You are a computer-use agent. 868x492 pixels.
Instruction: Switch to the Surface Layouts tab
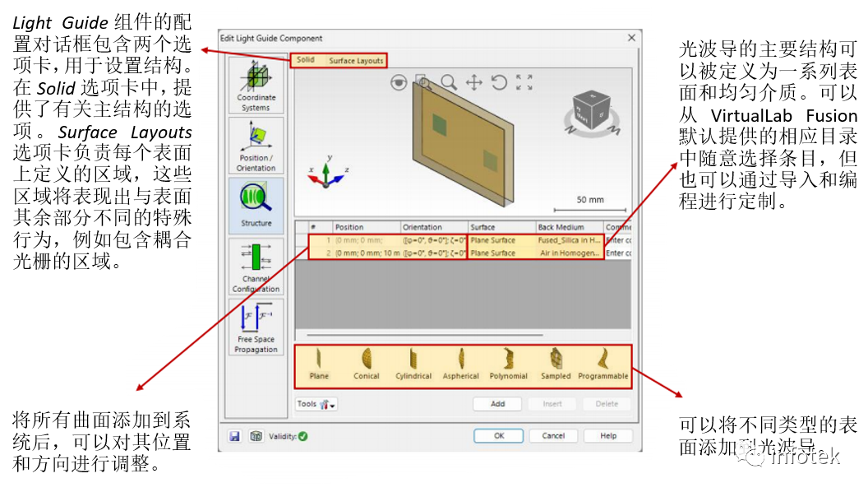pyautogui.click(x=356, y=61)
